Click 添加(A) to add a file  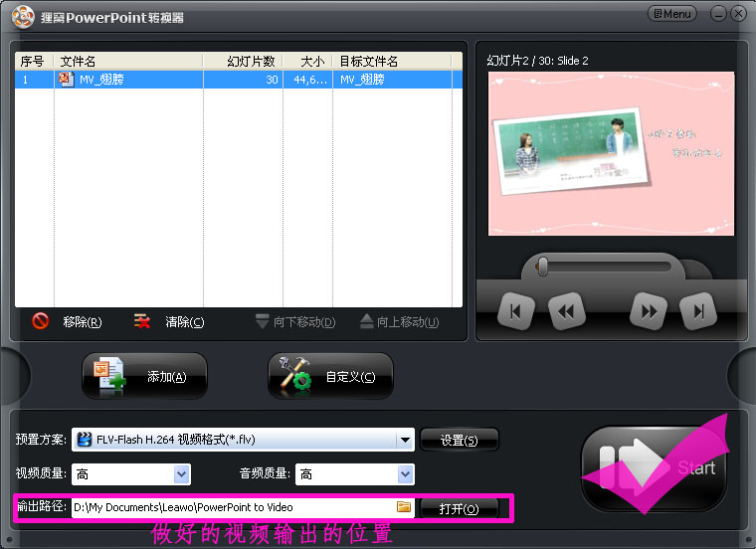(x=144, y=376)
